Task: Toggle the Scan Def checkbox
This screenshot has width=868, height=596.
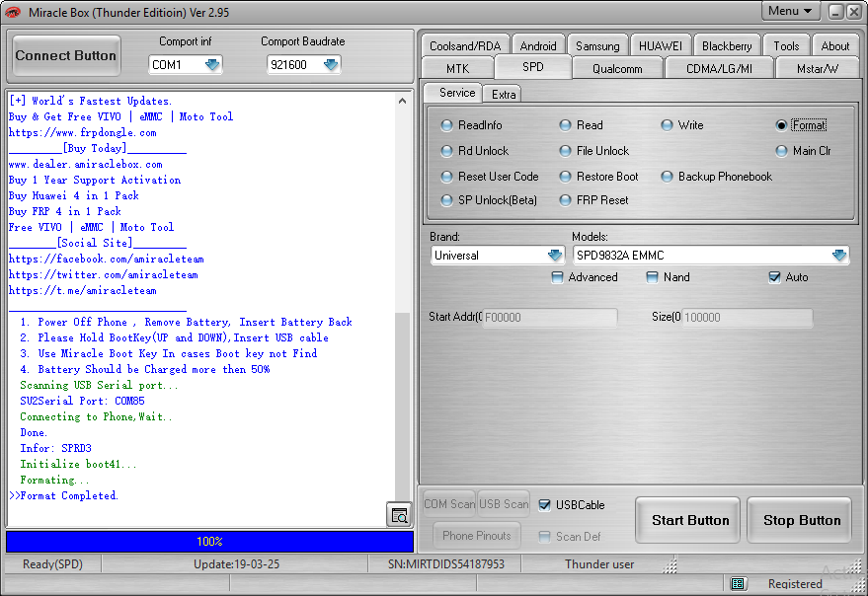Action: pos(545,536)
